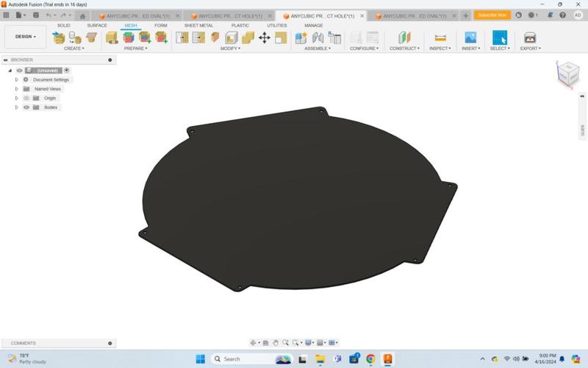The height and width of the screenshot is (368, 588).
Task: Open the CREATE dropdown menu
Action: (x=74, y=49)
